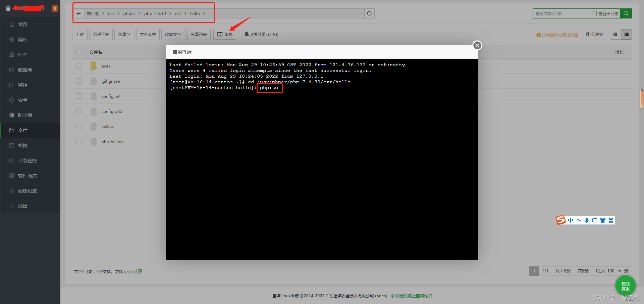Close the 宝塔终端 terminal dialog

[x=477, y=45]
